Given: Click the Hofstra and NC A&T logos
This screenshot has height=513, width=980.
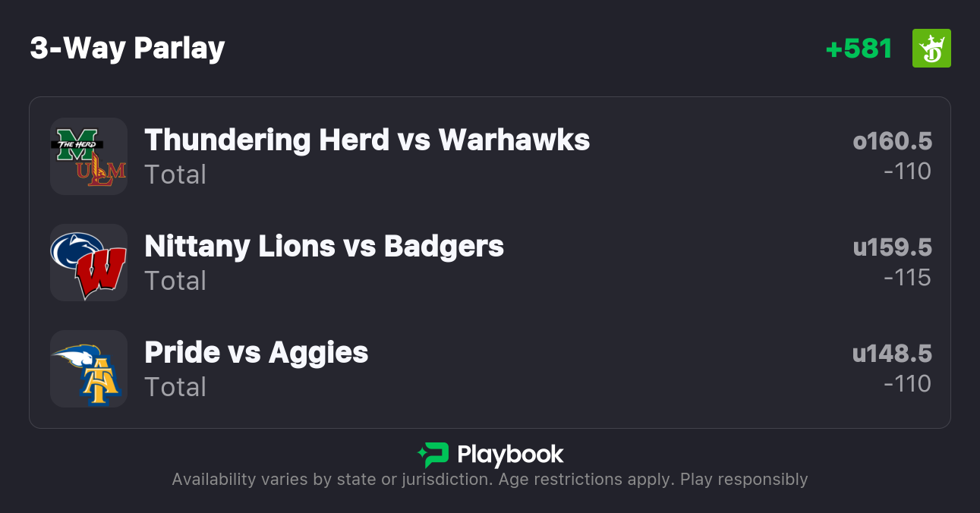Looking at the screenshot, I should (89, 369).
